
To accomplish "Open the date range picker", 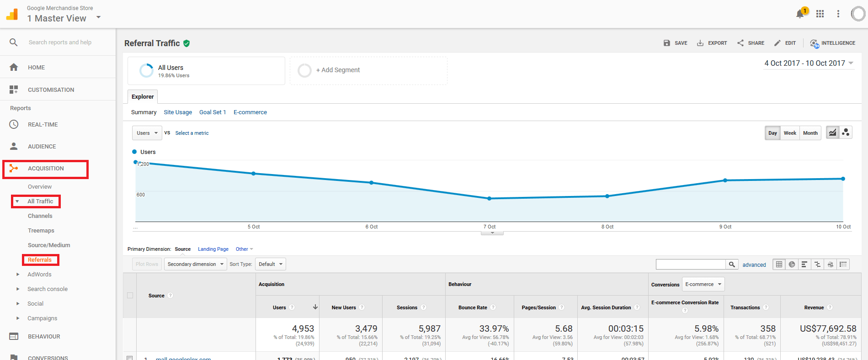I will (x=809, y=63).
